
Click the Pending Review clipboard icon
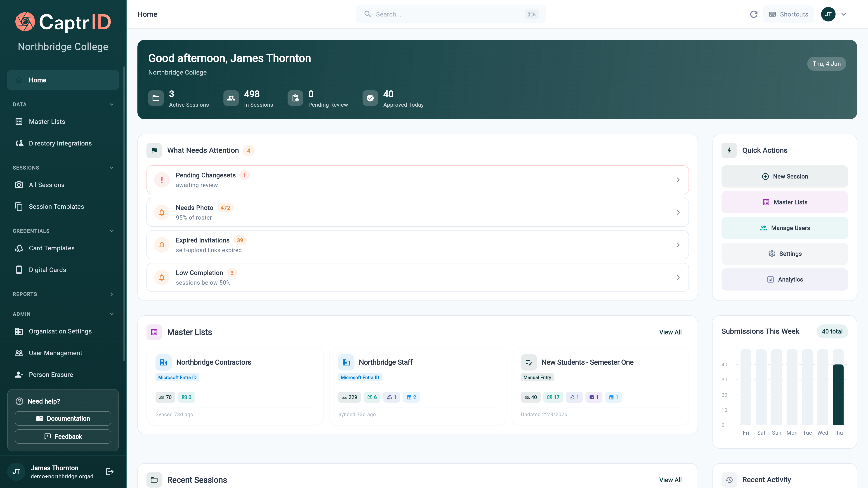tap(295, 98)
